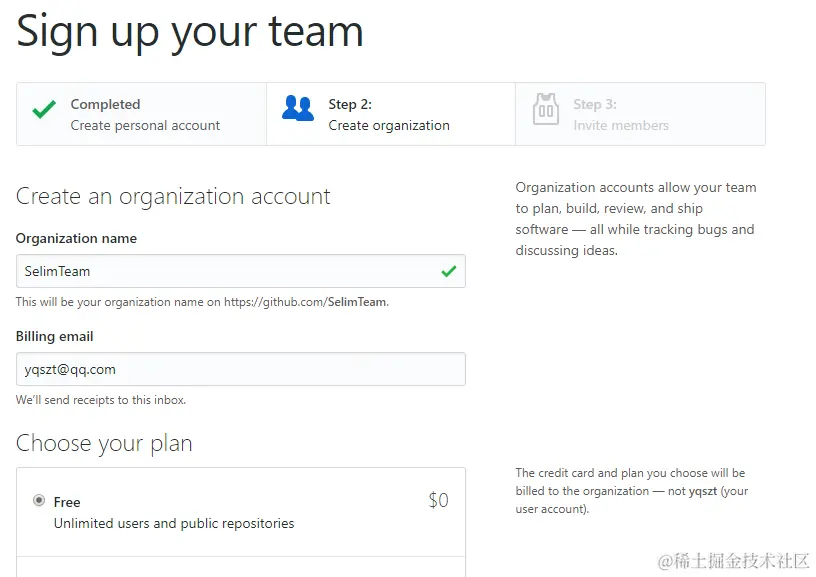Click the jersey icon for Step 3
This screenshot has width=816, height=577.
point(546,109)
